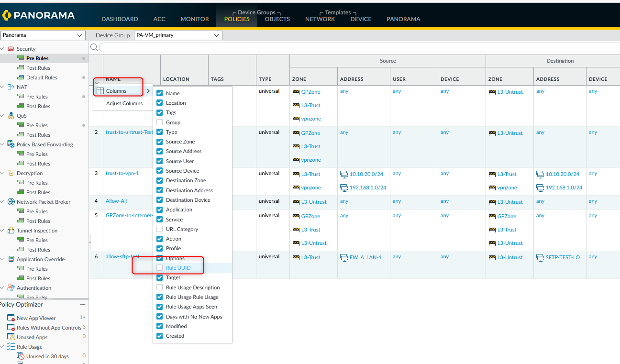The image size is (620, 364).
Task: Click the search magnifier icon
Action: tap(94, 47)
